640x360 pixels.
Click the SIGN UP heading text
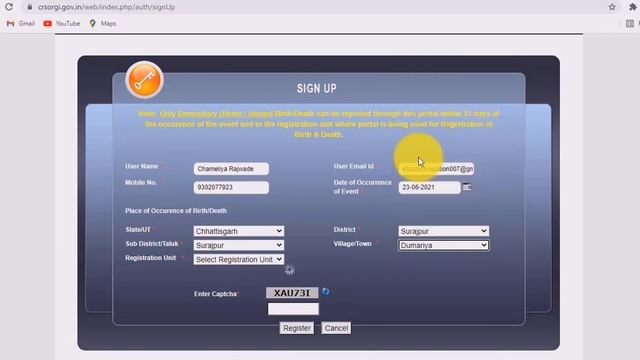click(317, 89)
